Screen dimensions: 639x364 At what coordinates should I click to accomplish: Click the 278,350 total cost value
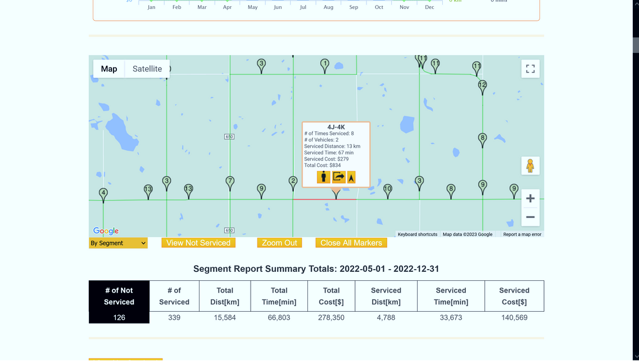tap(332, 317)
